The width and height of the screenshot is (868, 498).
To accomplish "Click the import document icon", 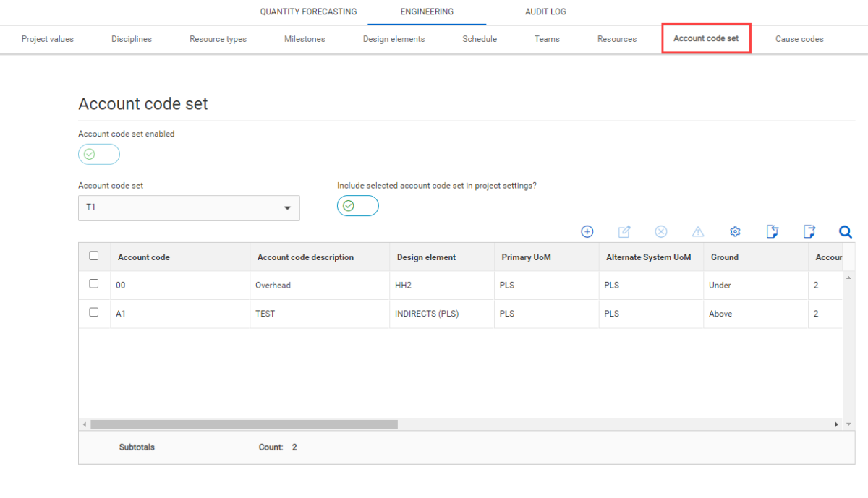I will 772,232.
